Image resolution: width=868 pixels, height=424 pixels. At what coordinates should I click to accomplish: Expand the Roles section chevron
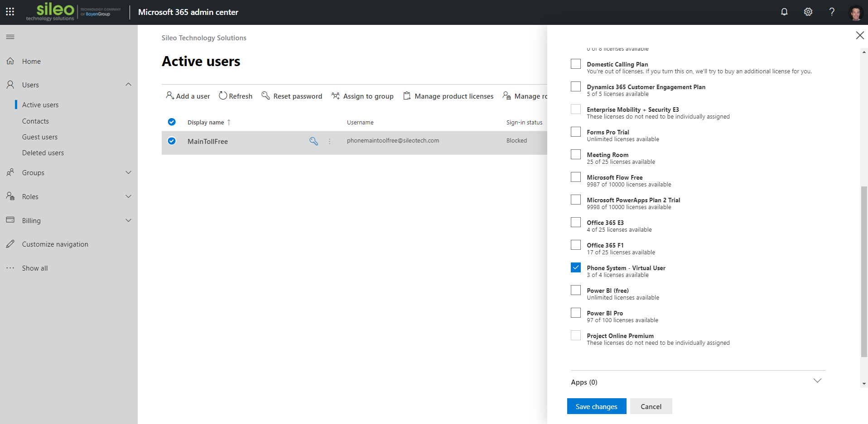pos(129,196)
